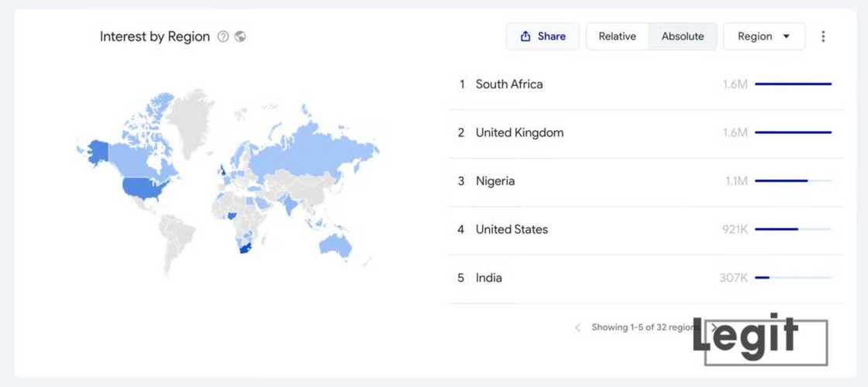Select the United States row
Image resolution: width=868 pixels, height=387 pixels.
(511, 230)
